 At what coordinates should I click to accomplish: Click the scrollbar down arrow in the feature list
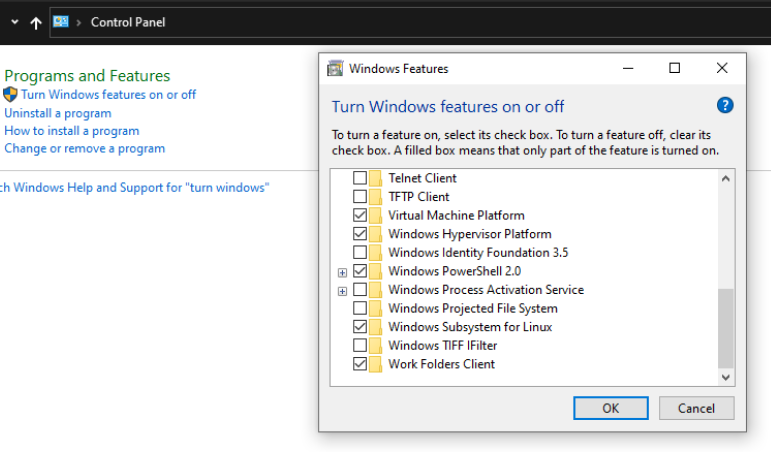pyautogui.click(x=726, y=377)
